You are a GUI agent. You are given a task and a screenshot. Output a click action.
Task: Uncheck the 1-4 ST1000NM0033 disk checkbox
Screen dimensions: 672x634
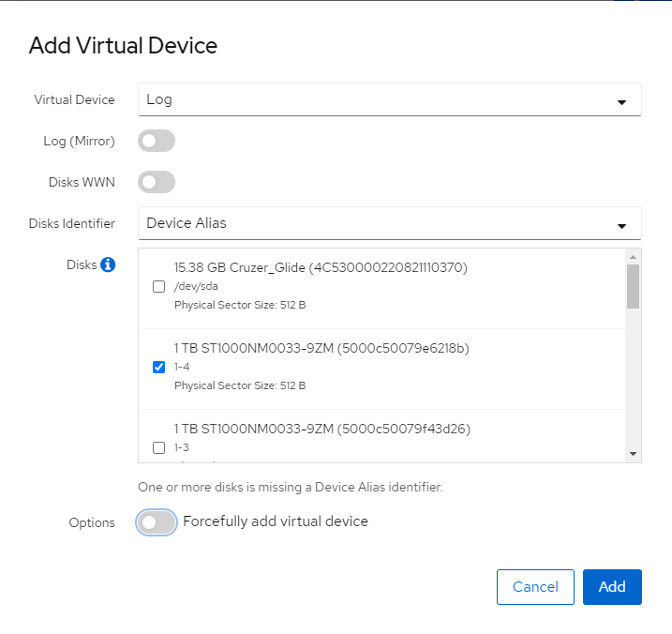click(x=159, y=367)
